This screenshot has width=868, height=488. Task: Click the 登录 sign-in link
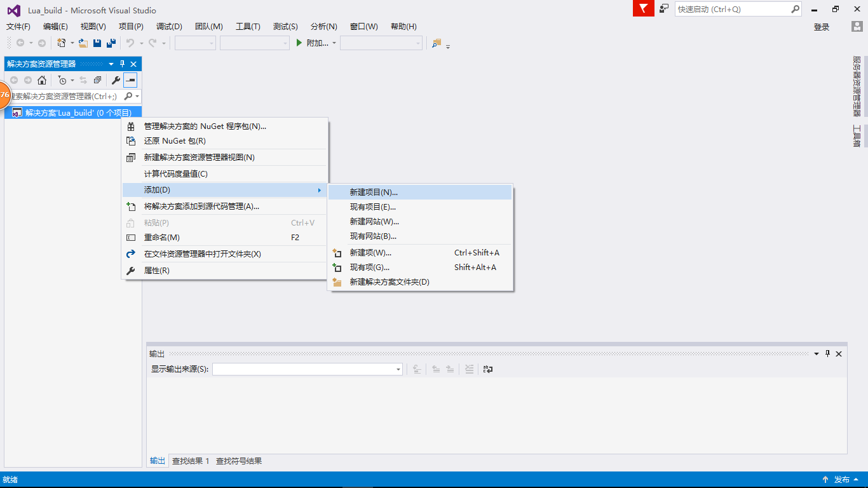[x=822, y=27]
